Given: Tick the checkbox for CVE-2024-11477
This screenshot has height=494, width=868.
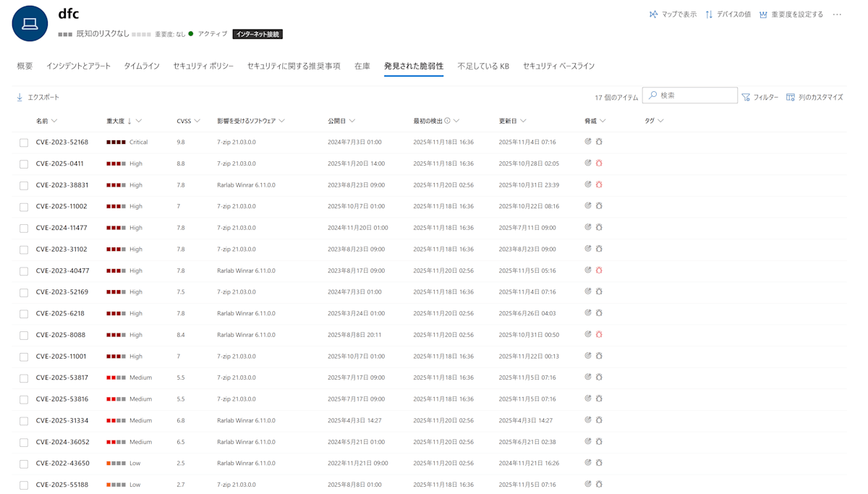Looking at the screenshot, I should [24, 228].
